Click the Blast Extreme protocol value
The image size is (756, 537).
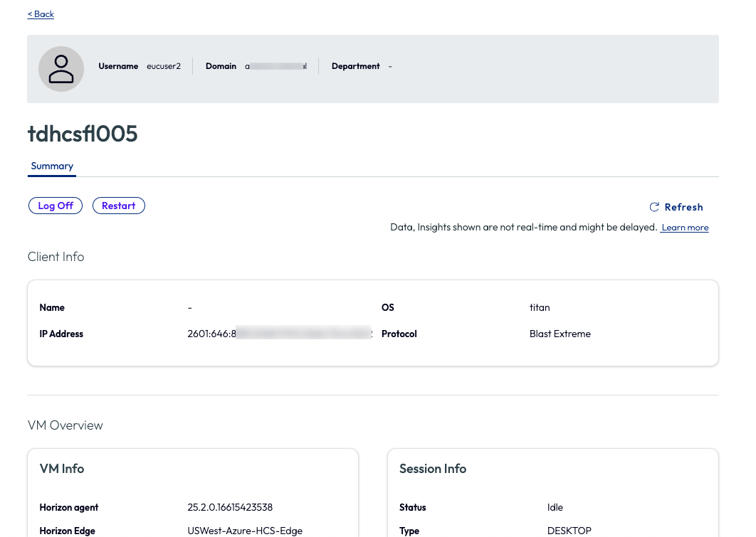tap(560, 334)
